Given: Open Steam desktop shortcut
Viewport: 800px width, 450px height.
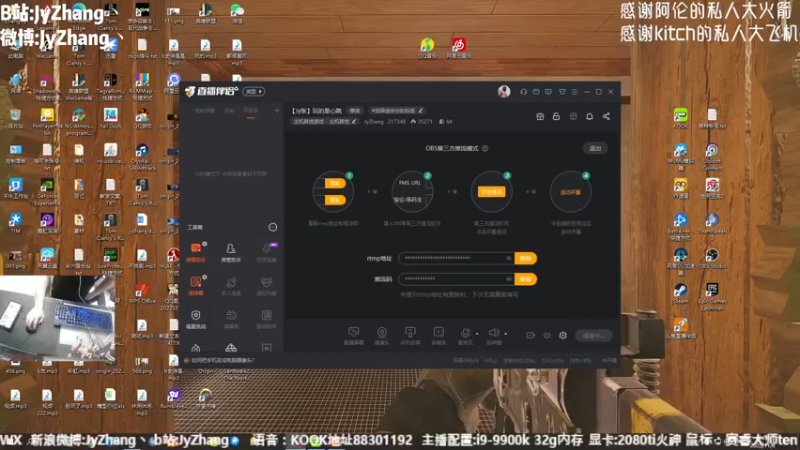Looking at the screenshot, I should 680,293.
